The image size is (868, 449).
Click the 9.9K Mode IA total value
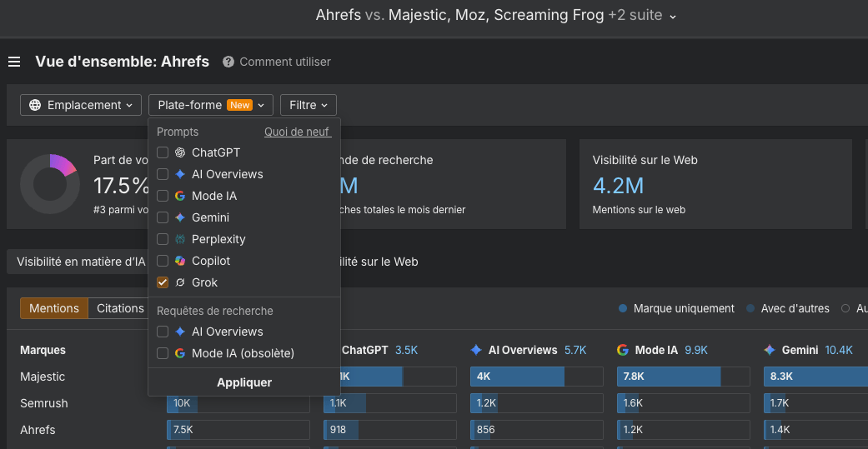point(696,350)
